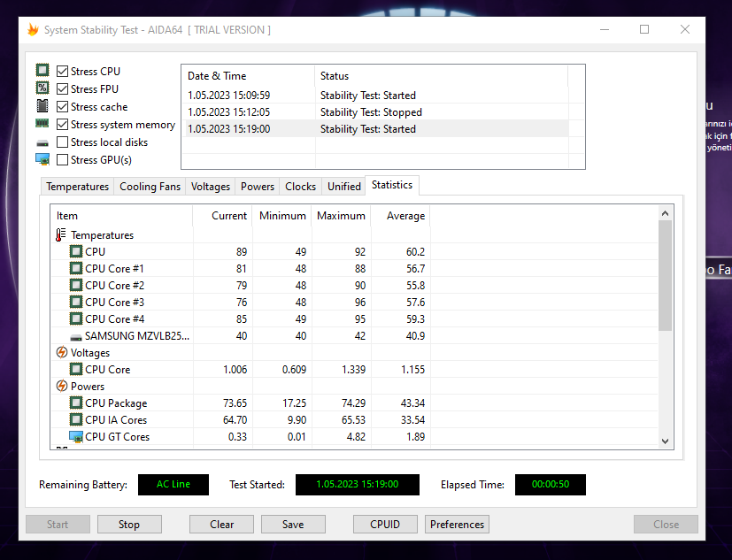Image resolution: width=732 pixels, height=560 pixels.
Task: Click the Average column header
Action: [x=401, y=216]
